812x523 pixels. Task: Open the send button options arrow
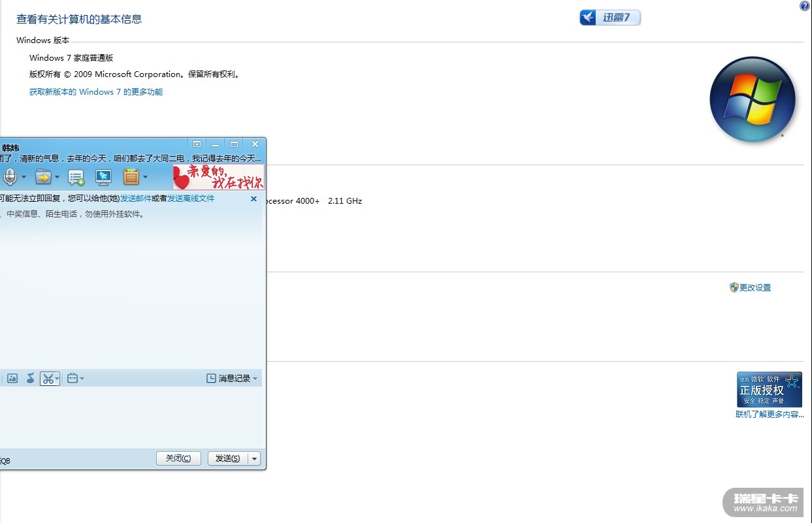tap(255, 458)
